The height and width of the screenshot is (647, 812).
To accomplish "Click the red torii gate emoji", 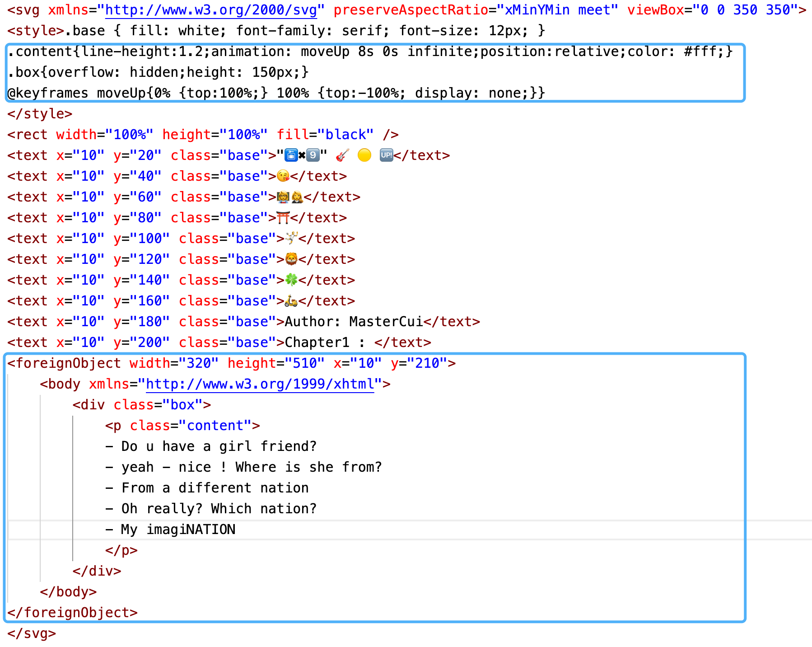I will click(x=283, y=218).
